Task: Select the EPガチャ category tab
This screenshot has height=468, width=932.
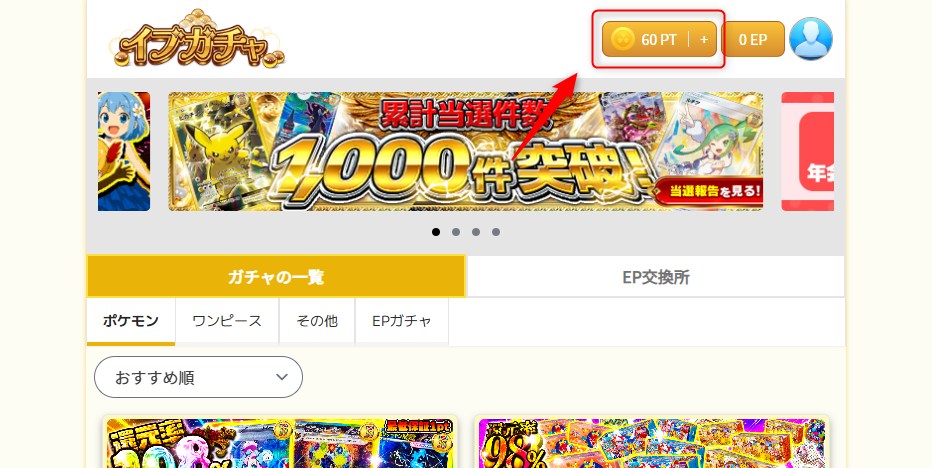Action: (x=402, y=321)
